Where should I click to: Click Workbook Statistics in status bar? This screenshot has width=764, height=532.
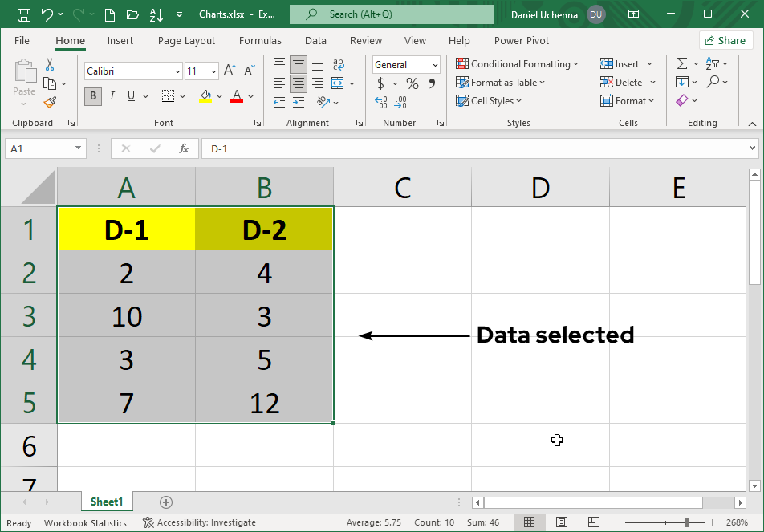pyautogui.click(x=85, y=523)
